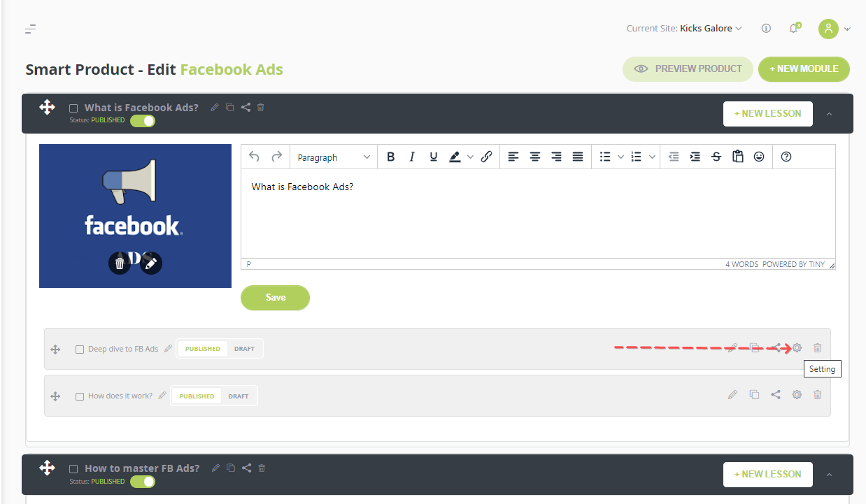Viewport: 866px width, 504px height.
Task: Check the What is Facebook Ads module checkbox
Action: pyautogui.click(x=73, y=108)
